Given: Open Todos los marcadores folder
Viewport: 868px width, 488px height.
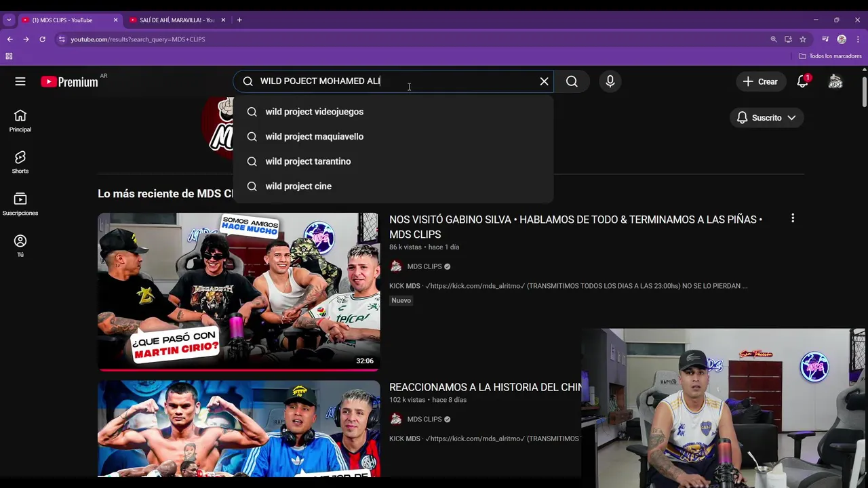Looking at the screenshot, I should 830,56.
